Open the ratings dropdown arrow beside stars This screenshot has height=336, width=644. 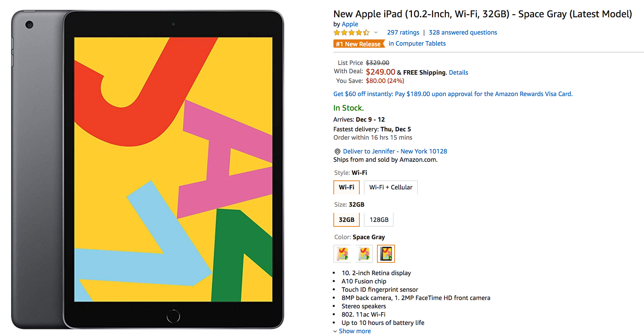[376, 32]
